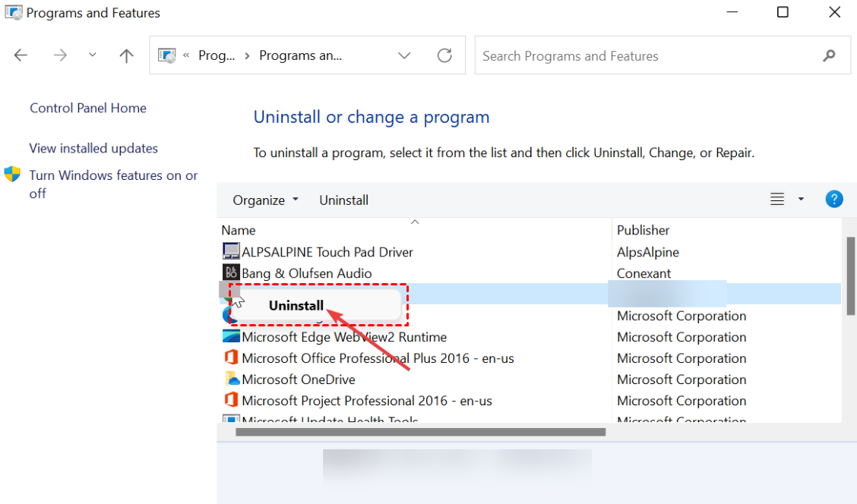This screenshot has height=504, width=857.
Task: Click the search magnifier icon
Action: pyautogui.click(x=829, y=55)
